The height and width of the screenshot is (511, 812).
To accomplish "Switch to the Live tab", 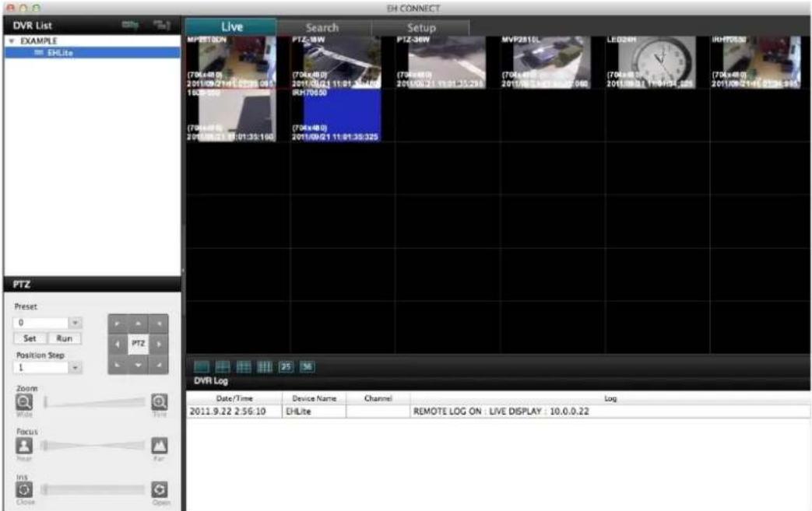I will coord(231,27).
